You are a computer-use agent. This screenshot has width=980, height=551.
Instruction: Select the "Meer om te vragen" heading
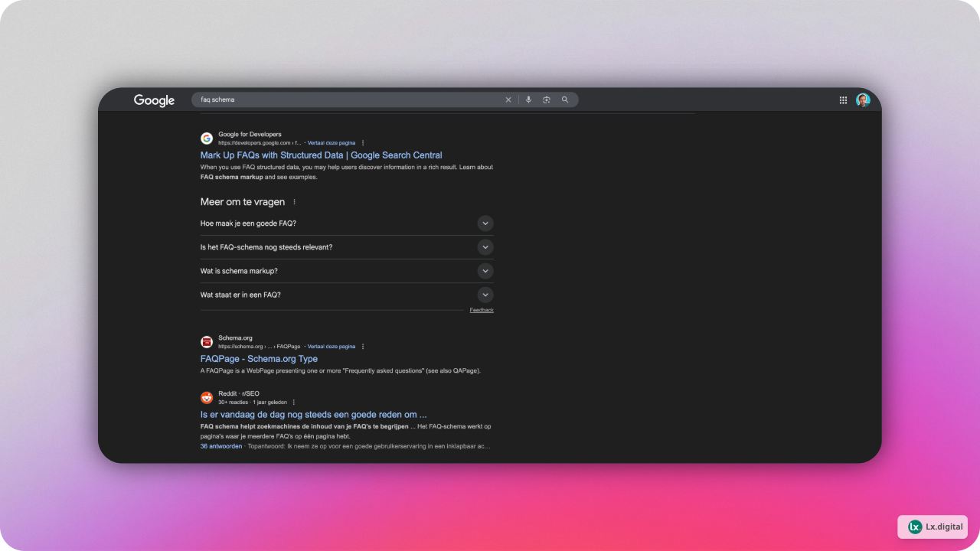pyautogui.click(x=243, y=202)
